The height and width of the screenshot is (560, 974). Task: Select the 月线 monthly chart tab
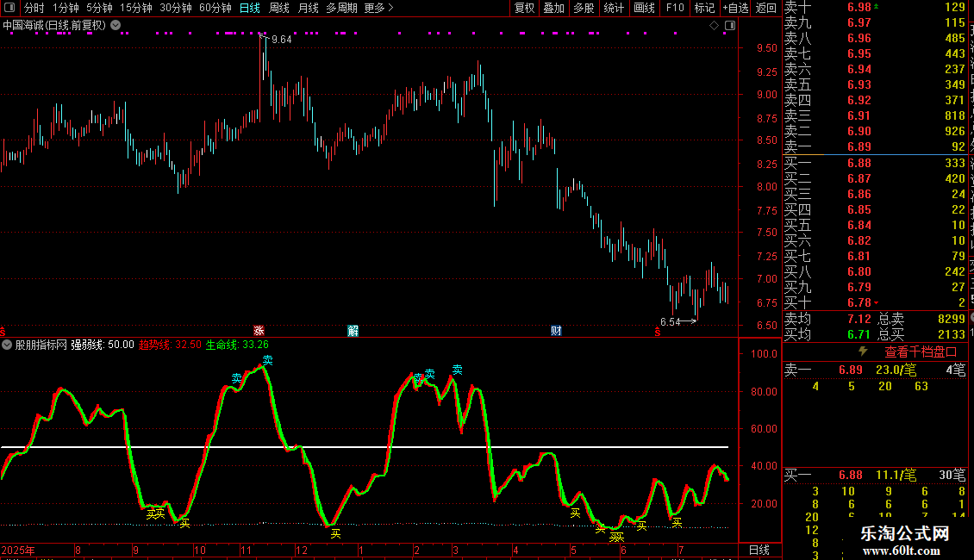pos(308,8)
